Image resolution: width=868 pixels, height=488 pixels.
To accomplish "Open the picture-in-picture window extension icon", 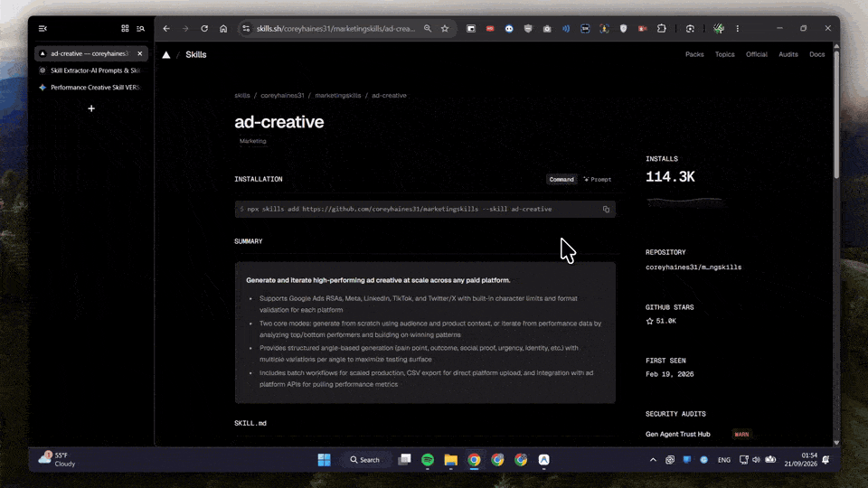I will coord(471,28).
